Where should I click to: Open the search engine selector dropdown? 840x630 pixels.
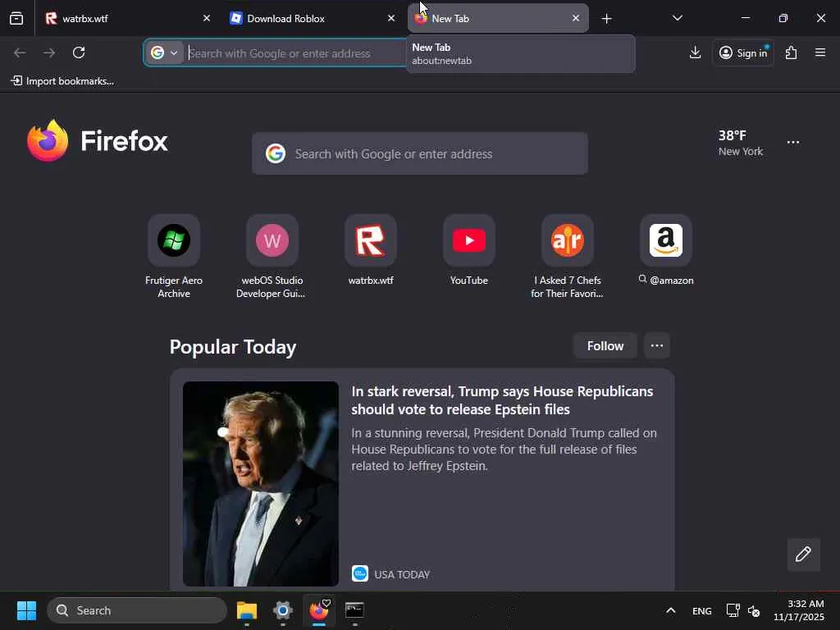[x=164, y=53]
